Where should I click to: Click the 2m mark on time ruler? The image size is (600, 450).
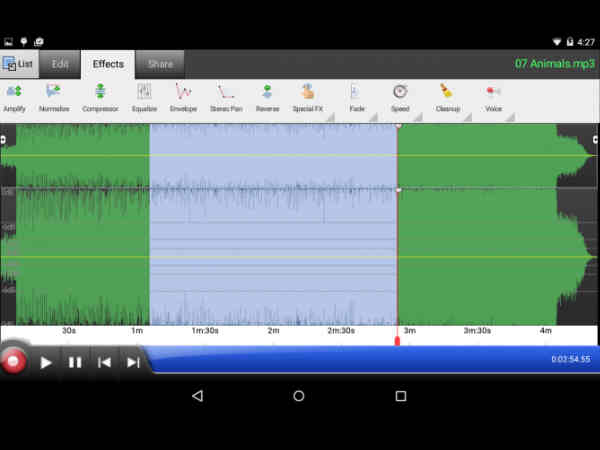(x=273, y=331)
